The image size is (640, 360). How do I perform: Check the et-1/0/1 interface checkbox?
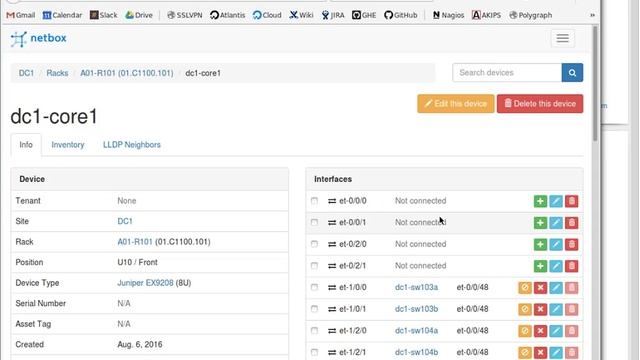(314, 309)
